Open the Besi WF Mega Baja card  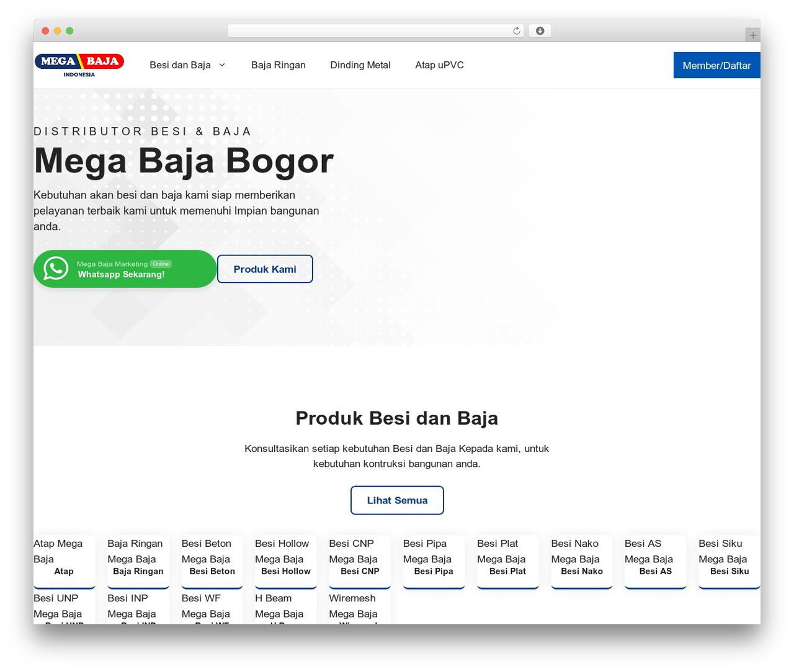(212, 608)
